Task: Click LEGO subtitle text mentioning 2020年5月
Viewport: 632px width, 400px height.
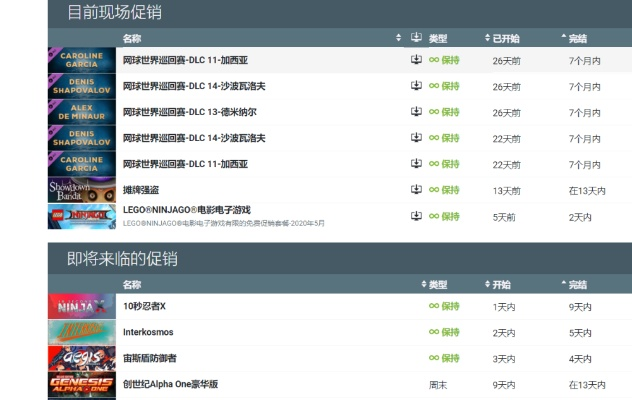Action: click(x=224, y=223)
